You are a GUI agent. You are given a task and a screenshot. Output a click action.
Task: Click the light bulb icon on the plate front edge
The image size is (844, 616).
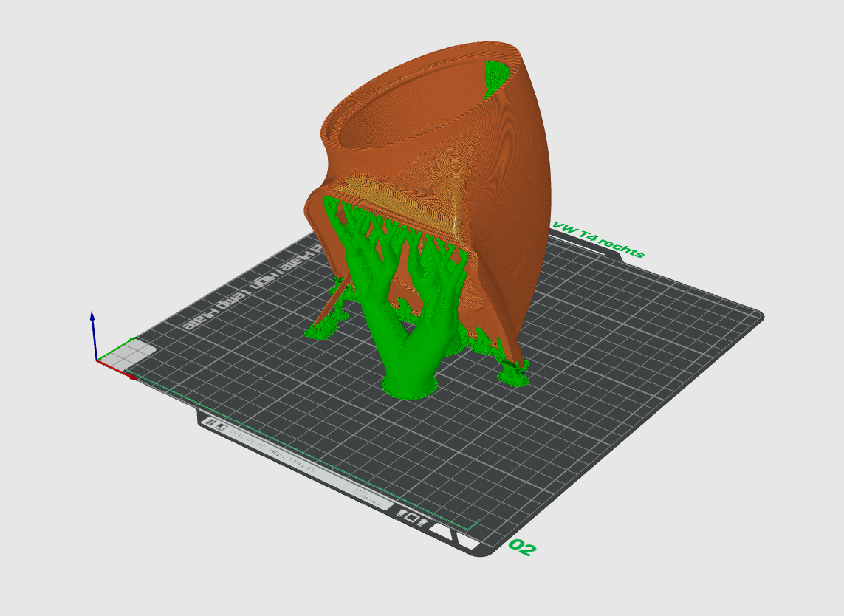coord(400,513)
